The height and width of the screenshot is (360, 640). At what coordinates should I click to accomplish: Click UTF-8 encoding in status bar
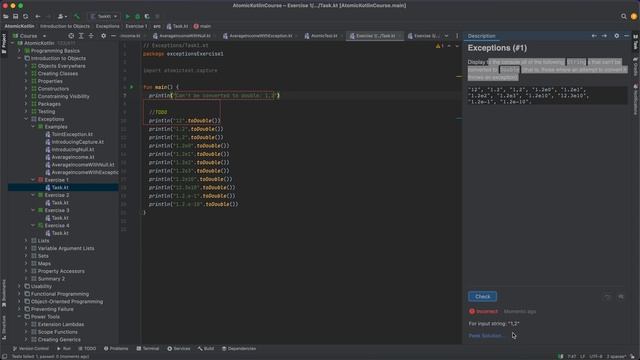pyautogui.click(x=596, y=356)
